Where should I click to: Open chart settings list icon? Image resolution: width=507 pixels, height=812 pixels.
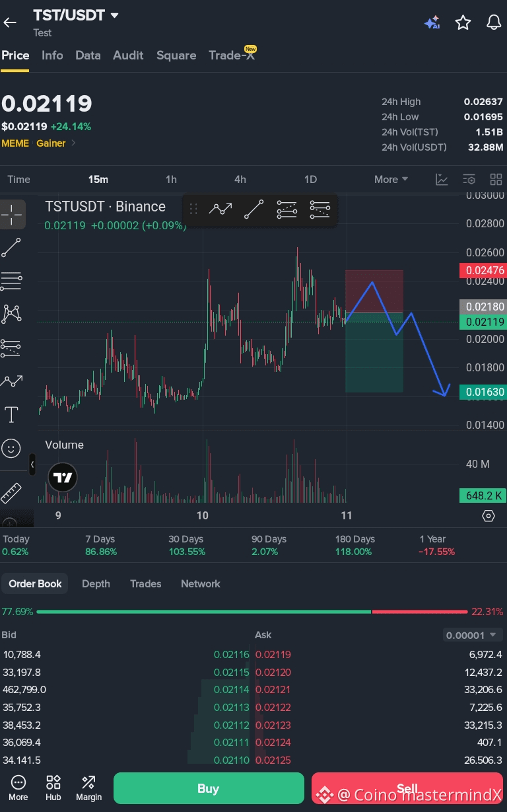pyautogui.click(x=469, y=179)
